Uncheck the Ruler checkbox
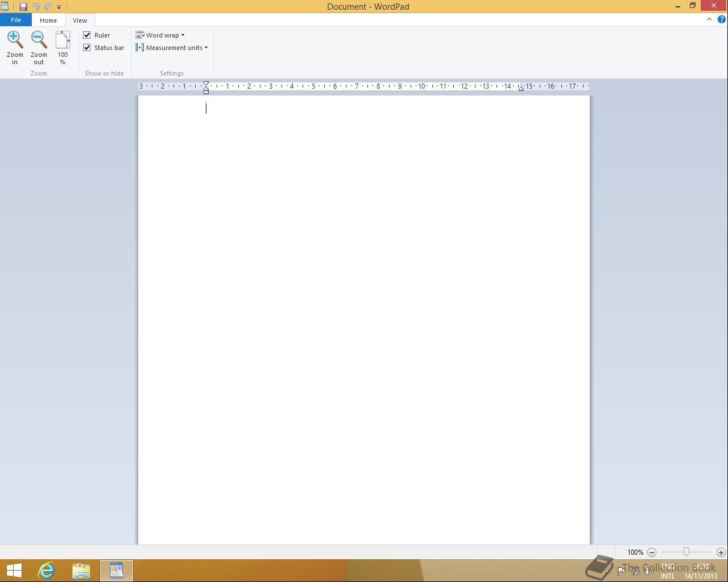Viewport: 728px width, 582px height. [87, 35]
